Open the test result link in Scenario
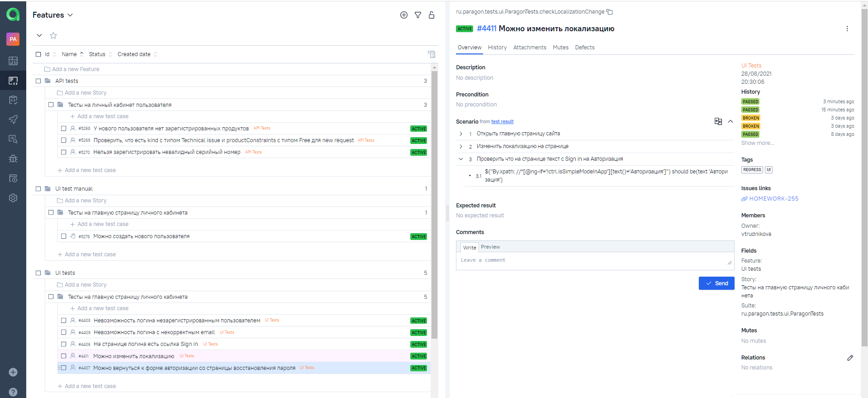The height and width of the screenshot is (398, 868). click(503, 122)
